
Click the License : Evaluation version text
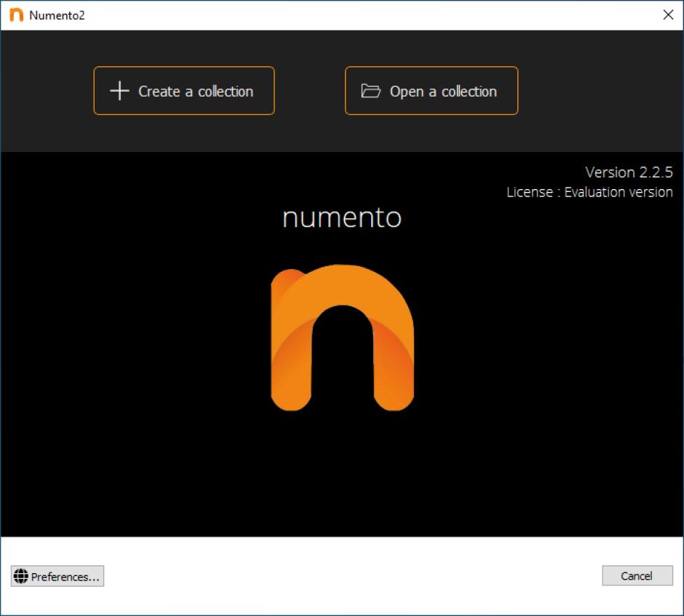pos(589,192)
